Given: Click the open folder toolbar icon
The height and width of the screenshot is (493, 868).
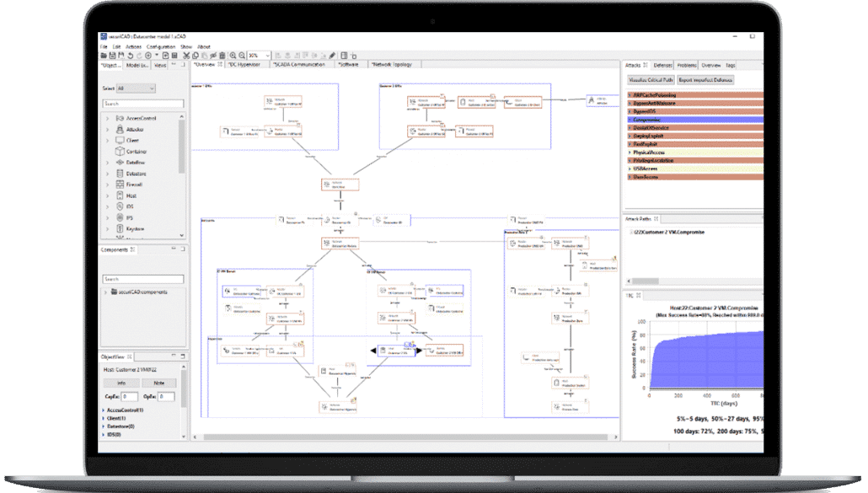Looking at the screenshot, I should [104, 56].
